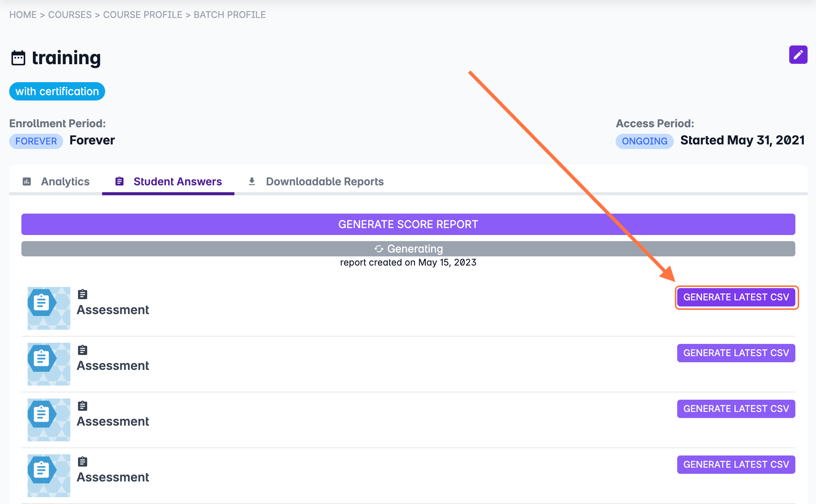Click small clipboard icon above third Assessment
Image resolution: width=816 pixels, height=504 pixels.
point(83,406)
